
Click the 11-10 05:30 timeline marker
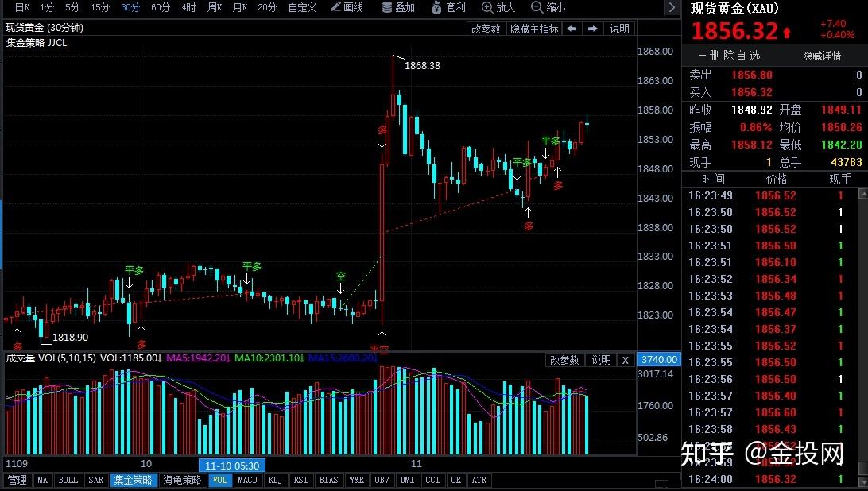tap(231, 465)
